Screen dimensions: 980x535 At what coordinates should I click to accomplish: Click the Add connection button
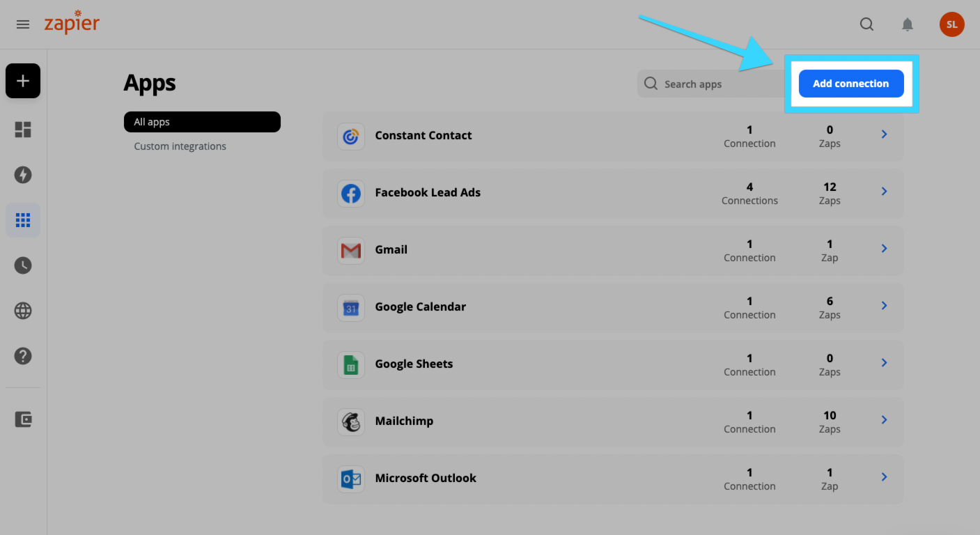tap(851, 84)
